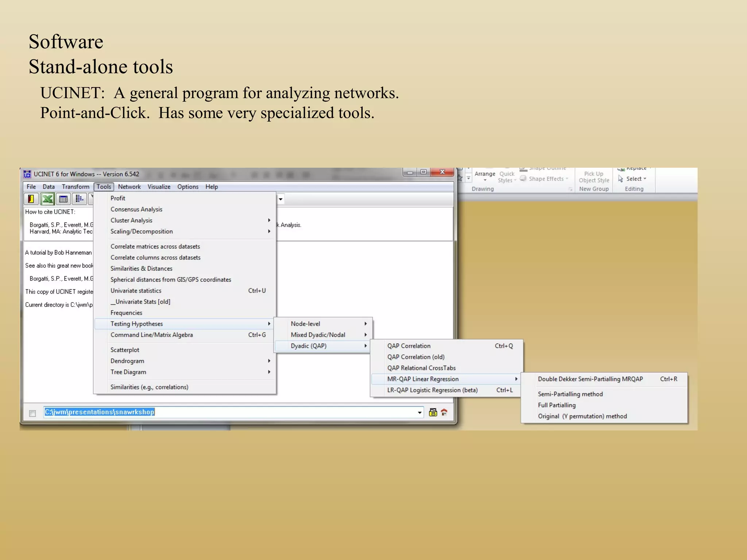747x560 pixels.
Task: Expand the Cluster Analysis submenu
Action: (185, 221)
